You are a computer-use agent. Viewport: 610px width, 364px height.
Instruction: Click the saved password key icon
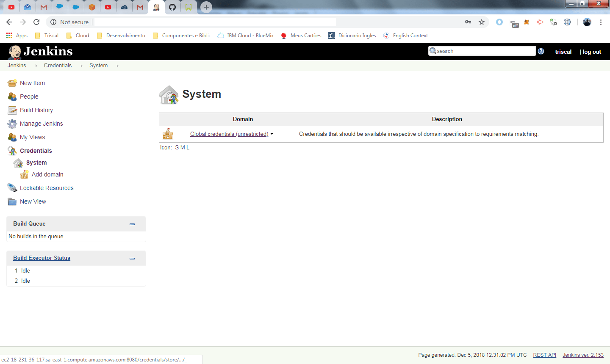(468, 22)
